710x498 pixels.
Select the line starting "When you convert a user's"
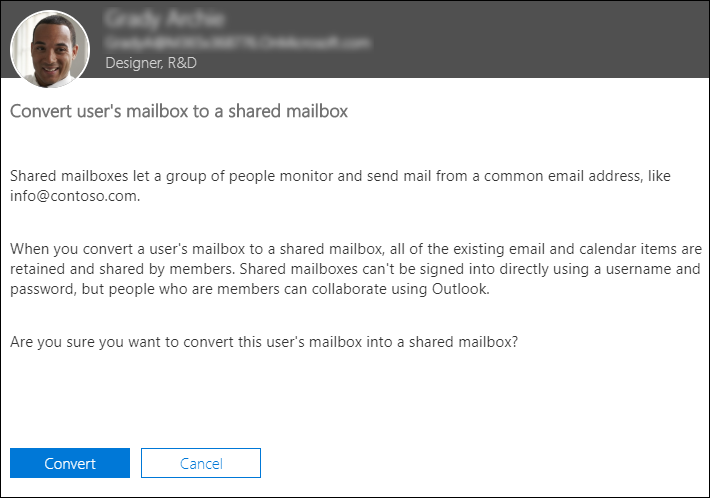(x=356, y=249)
